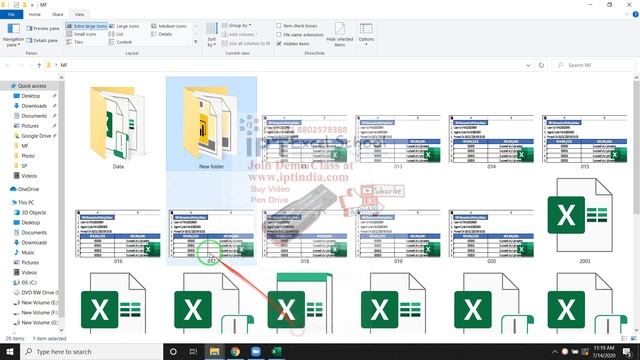Enable Item check boxes option
Screen dimensions: 640x360
coord(297,26)
